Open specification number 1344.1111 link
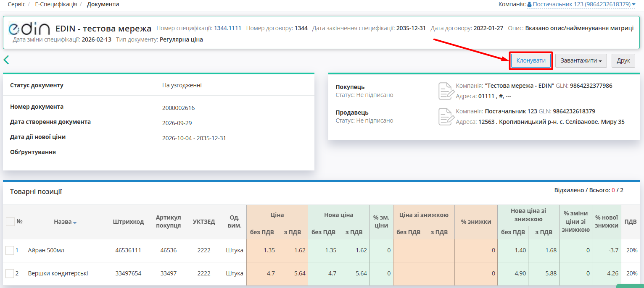This screenshot has height=288, width=644. [228, 28]
